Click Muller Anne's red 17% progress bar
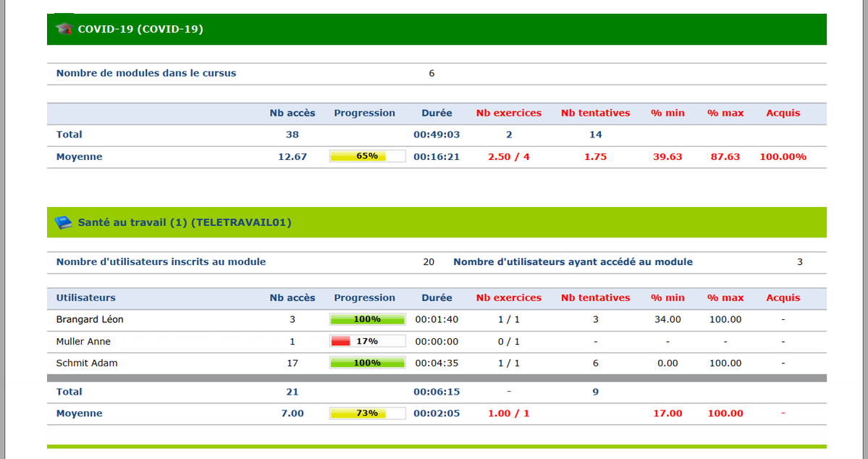Viewport: 868px width, 459px height. [x=368, y=341]
